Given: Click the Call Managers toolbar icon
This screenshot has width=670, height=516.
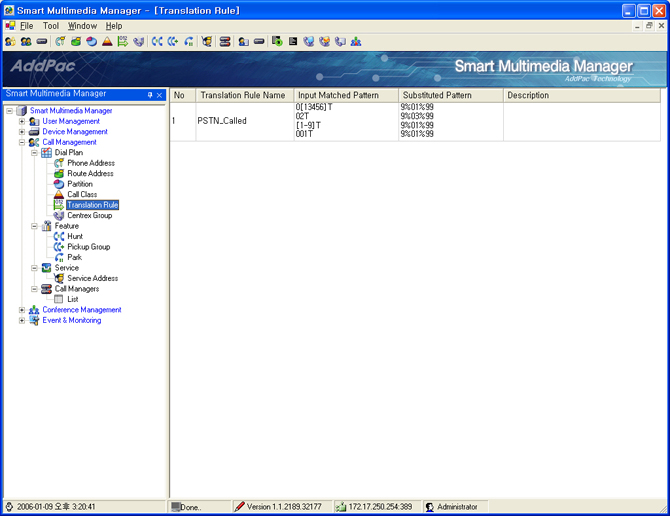Looking at the screenshot, I should [225, 42].
